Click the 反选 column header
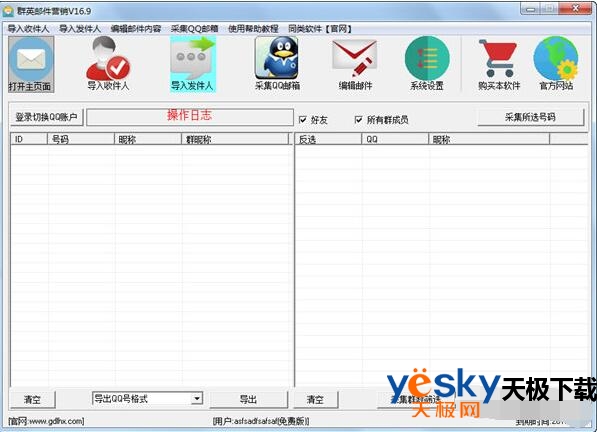 329,139
